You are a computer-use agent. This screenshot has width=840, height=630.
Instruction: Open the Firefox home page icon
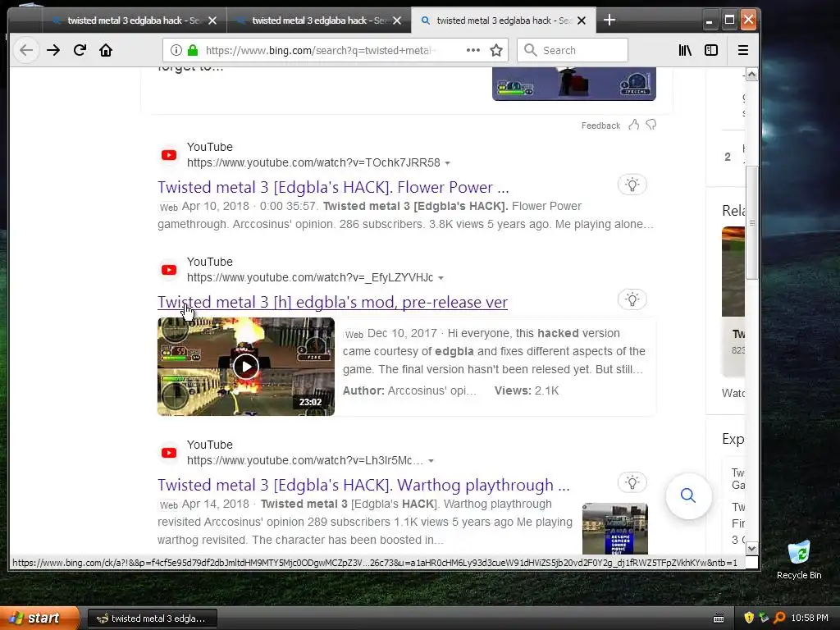[106, 50]
